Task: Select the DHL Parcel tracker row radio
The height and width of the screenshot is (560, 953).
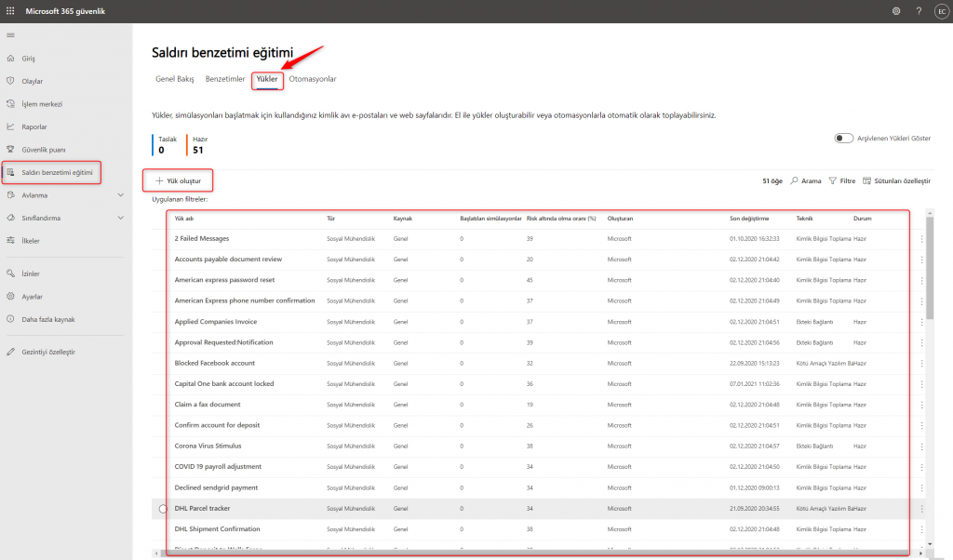Action: 163,509
